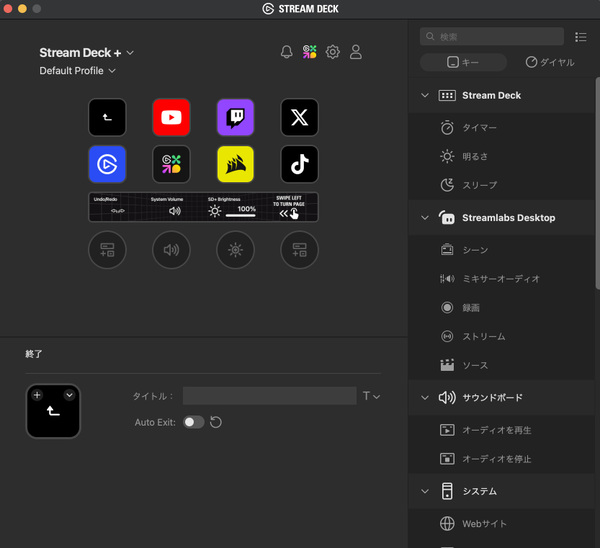Screen dimensions: 600x548
Task: Open key icon chevron menu in preview
Action: pos(70,395)
